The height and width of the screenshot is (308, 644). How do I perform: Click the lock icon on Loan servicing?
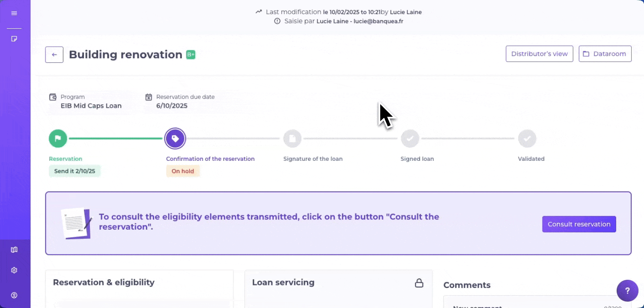point(419,283)
